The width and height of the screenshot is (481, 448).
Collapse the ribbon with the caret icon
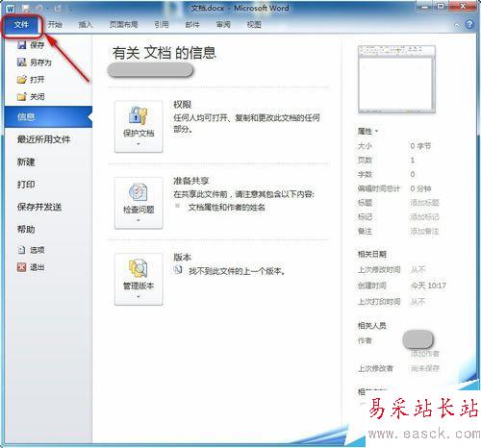457,25
